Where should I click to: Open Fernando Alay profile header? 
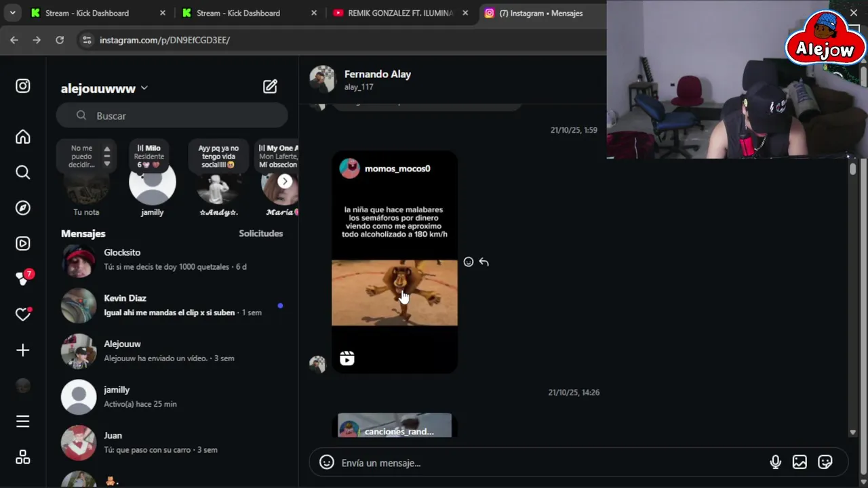coord(361,79)
